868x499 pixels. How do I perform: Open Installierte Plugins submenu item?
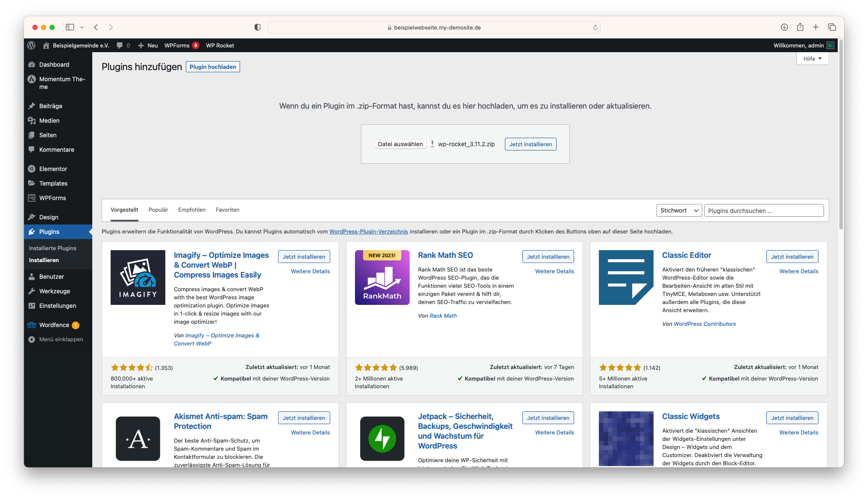[53, 248]
